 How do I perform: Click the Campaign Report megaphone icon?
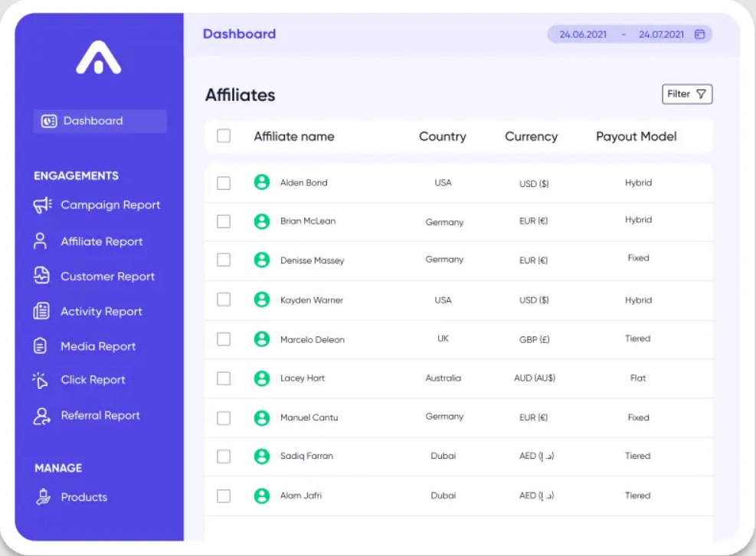(42, 205)
